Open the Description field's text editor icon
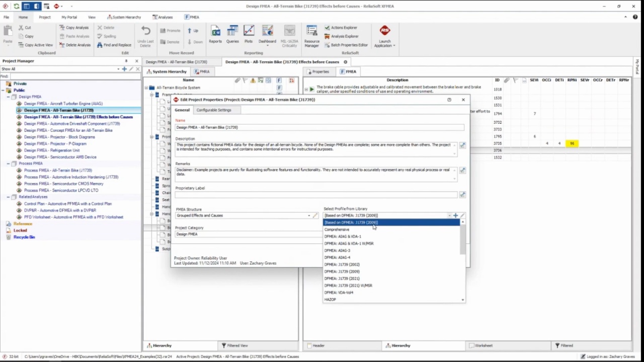The image size is (644, 362). coord(462,146)
